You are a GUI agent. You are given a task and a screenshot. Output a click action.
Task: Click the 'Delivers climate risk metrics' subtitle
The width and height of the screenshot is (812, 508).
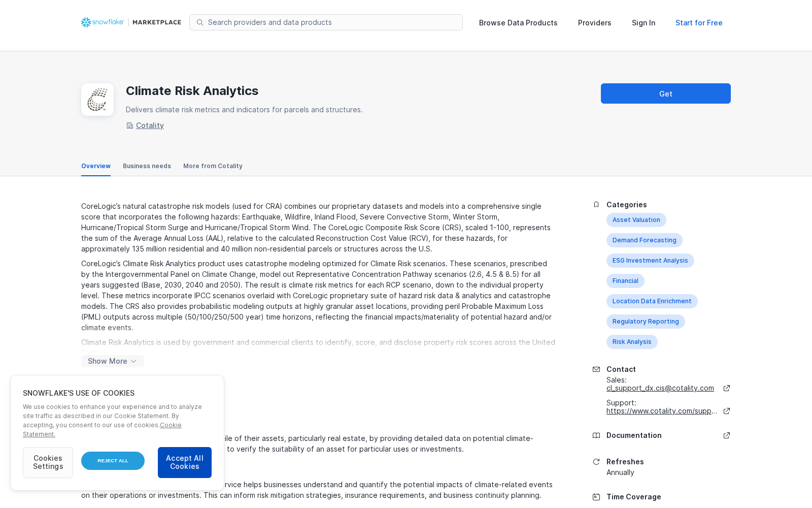[244, 110]
